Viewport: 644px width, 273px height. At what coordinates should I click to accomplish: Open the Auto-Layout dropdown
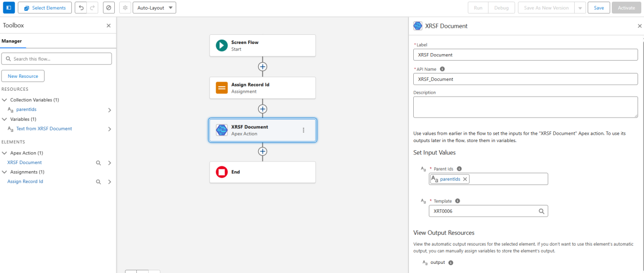(x=154, y=8)
